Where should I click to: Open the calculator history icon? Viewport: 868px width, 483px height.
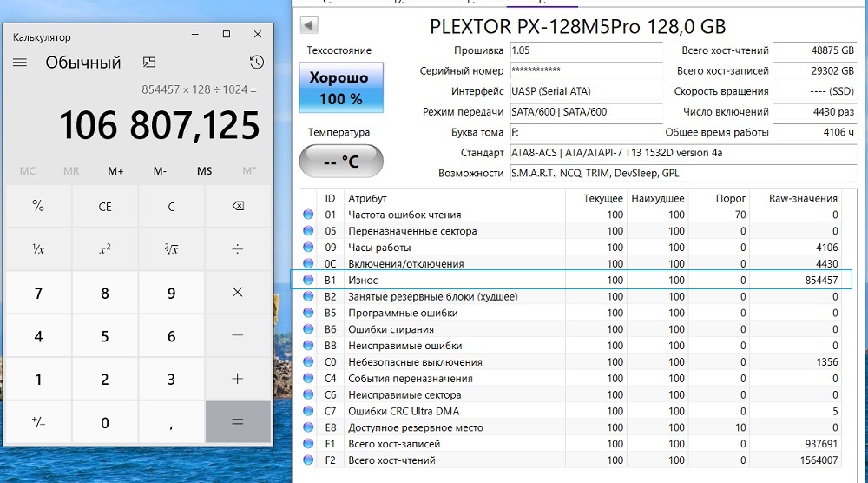point(256,62)
